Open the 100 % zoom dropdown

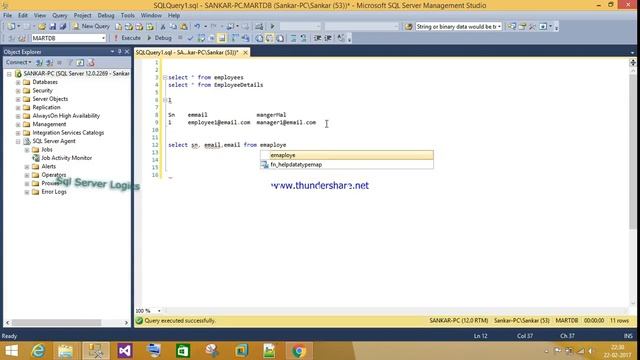tap(159, 311)
